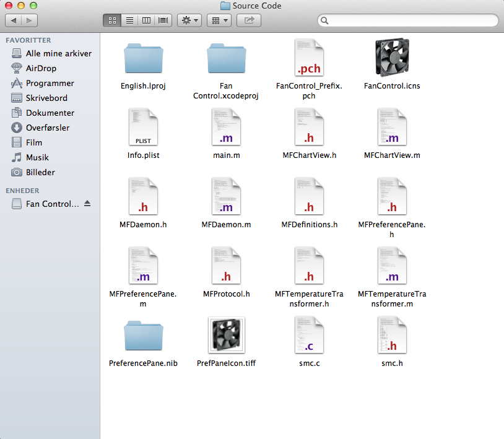The width and height of the screenshot is (504, 439).
Task: Select the MFChartView.m file icon
Action: click(x=392, y=127)
